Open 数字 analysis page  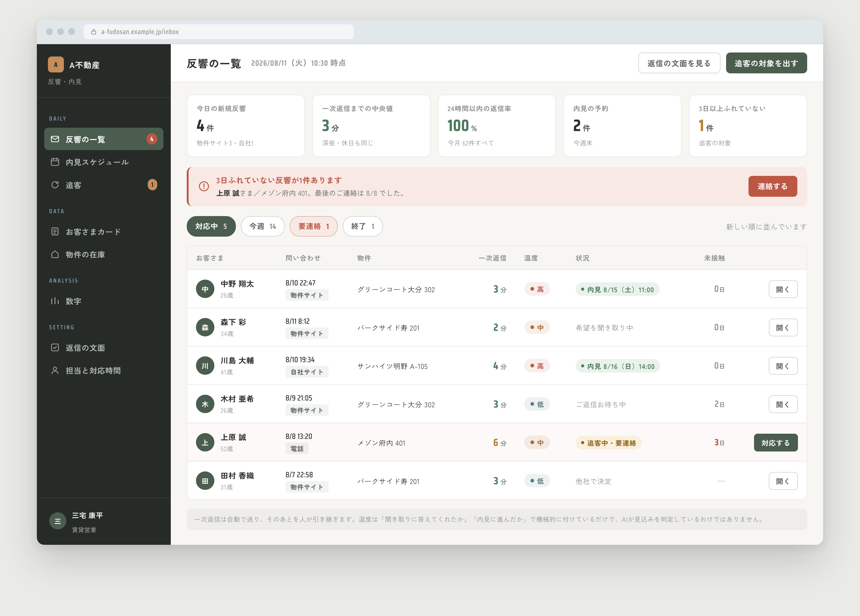point(104,301)
